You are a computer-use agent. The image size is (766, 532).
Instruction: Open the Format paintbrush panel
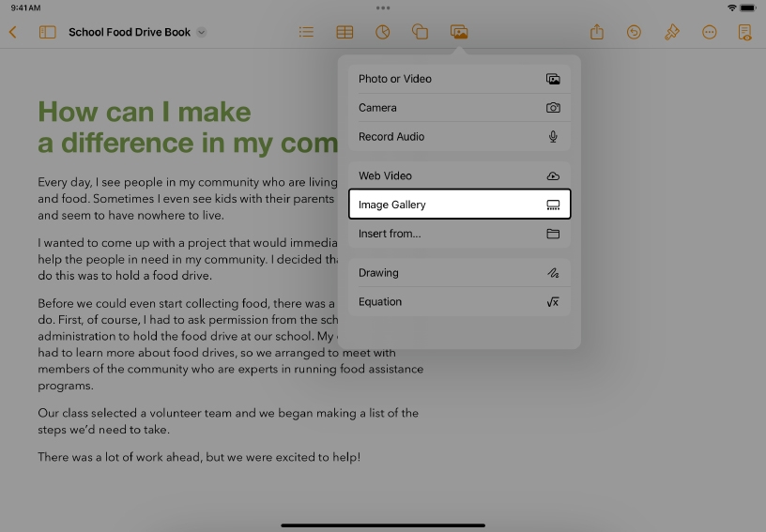coord(671,32)
